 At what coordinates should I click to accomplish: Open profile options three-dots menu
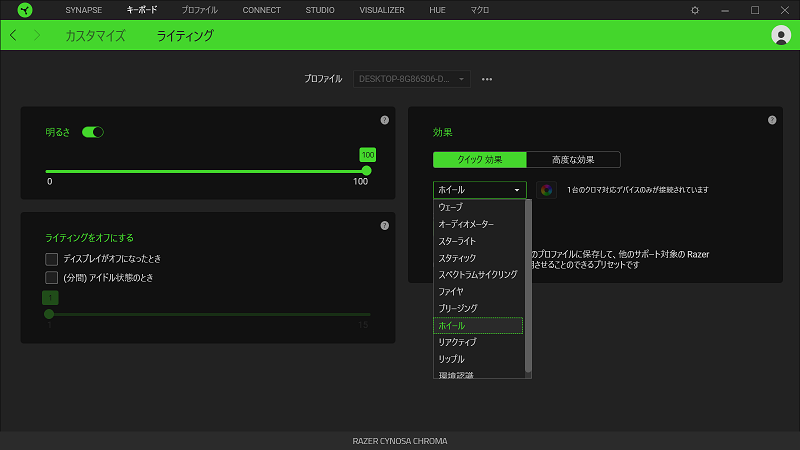tap(487, 79)
